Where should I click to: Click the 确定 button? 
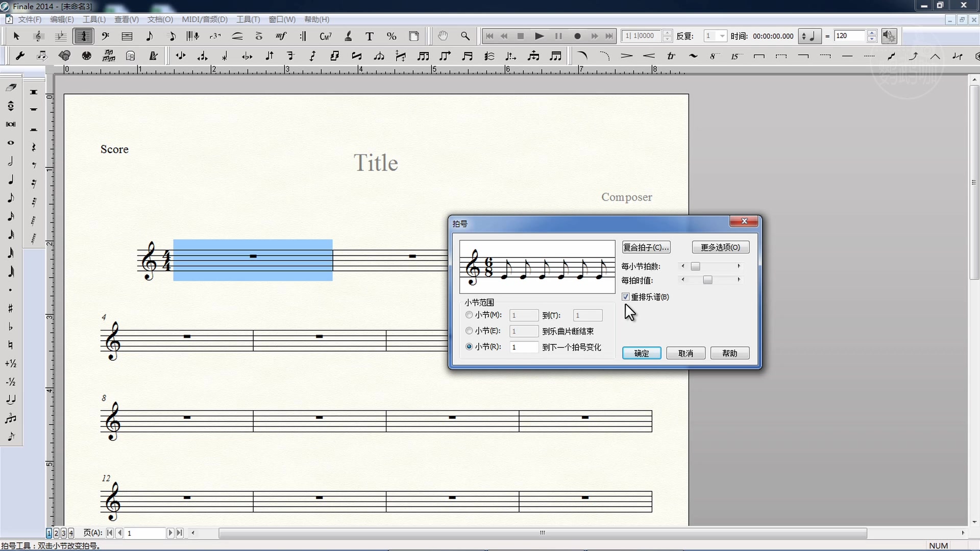pos(642,353)
